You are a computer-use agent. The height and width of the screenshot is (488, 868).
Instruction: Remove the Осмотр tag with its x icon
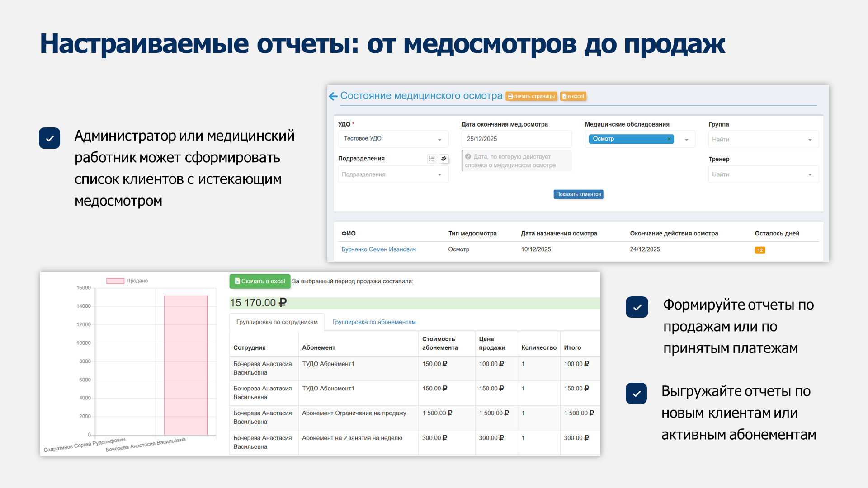(669, 139)
